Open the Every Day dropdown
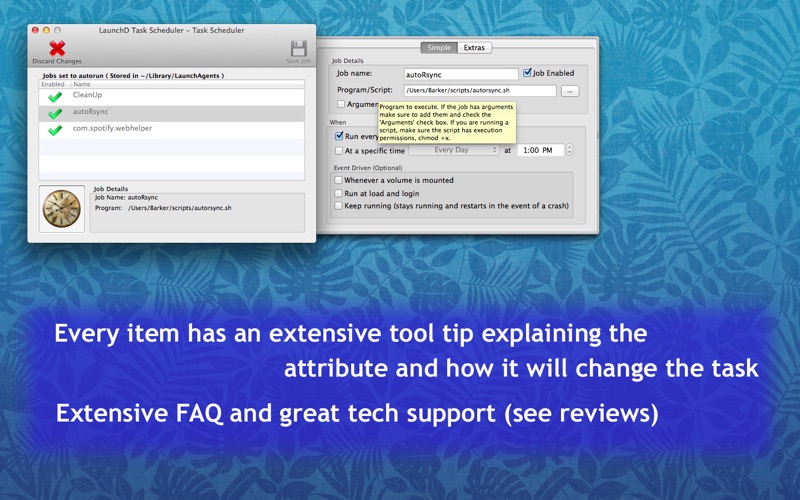The height and width of the screenshot is (500, 800). click(453, 150)
